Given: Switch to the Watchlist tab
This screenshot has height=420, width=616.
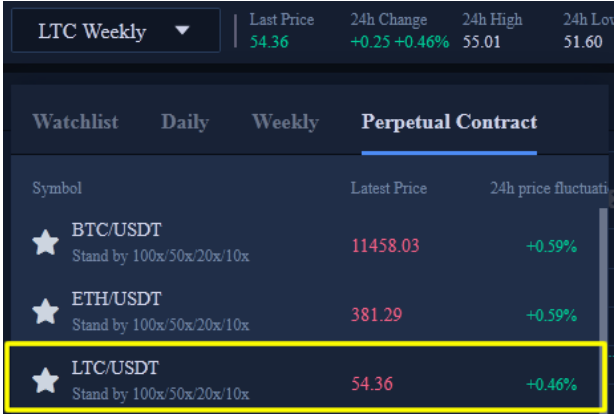Looking at the screenshot, I should [x=75, y=121].
